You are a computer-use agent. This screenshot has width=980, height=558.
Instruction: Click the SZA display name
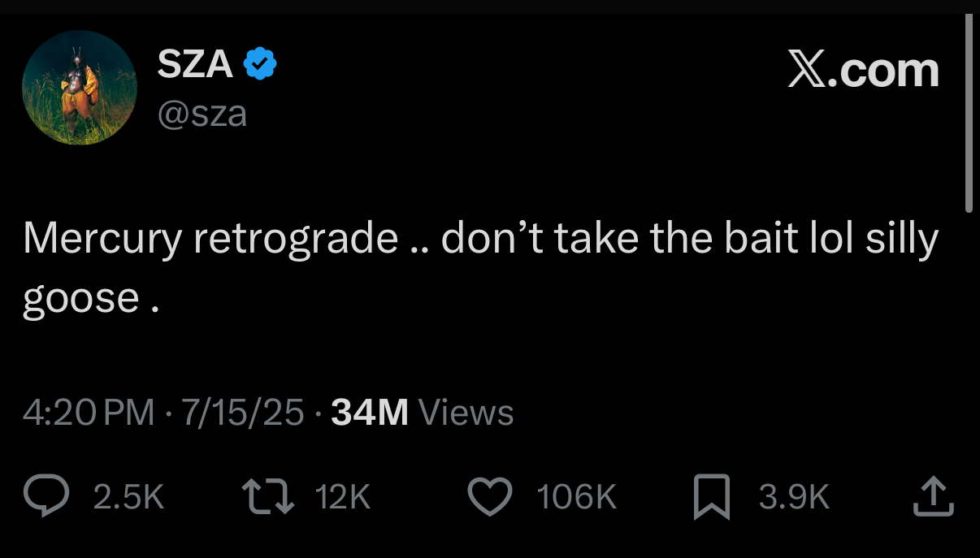(195, 64)
